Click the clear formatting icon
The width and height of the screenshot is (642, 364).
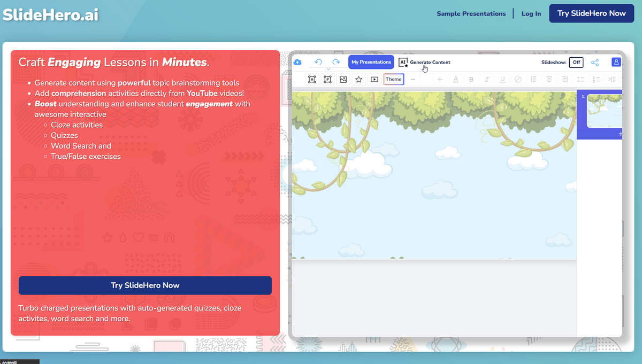[518, 79]
